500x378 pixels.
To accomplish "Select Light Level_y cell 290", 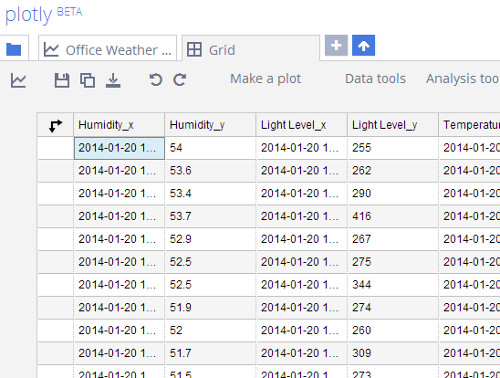I will click(393, 194).
